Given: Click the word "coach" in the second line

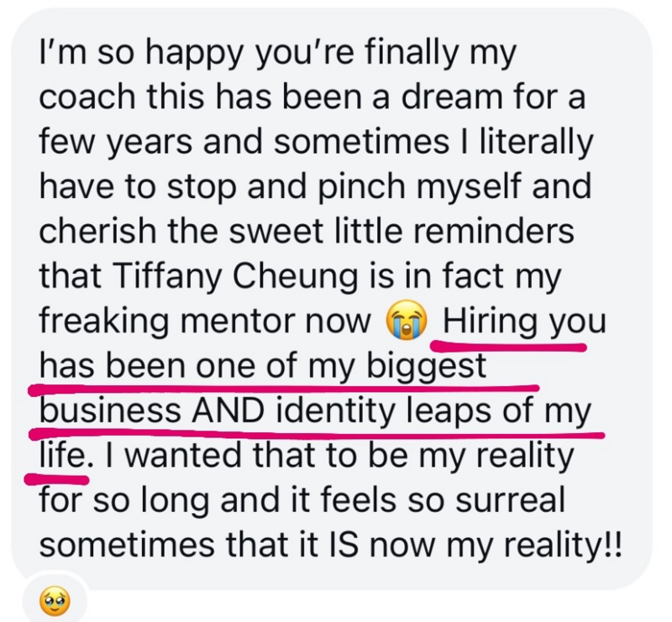Looking at the screenshot, I should 87,96.
